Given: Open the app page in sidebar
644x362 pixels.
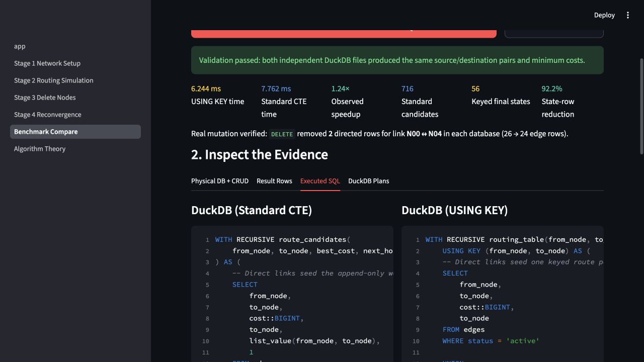Looking at the screenshot, I should tap(20, 46).
